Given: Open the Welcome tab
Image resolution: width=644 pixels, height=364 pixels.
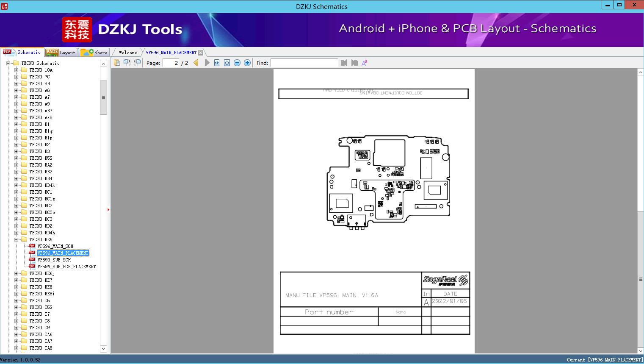Looking at the screenshot, I should coord(128,53).
